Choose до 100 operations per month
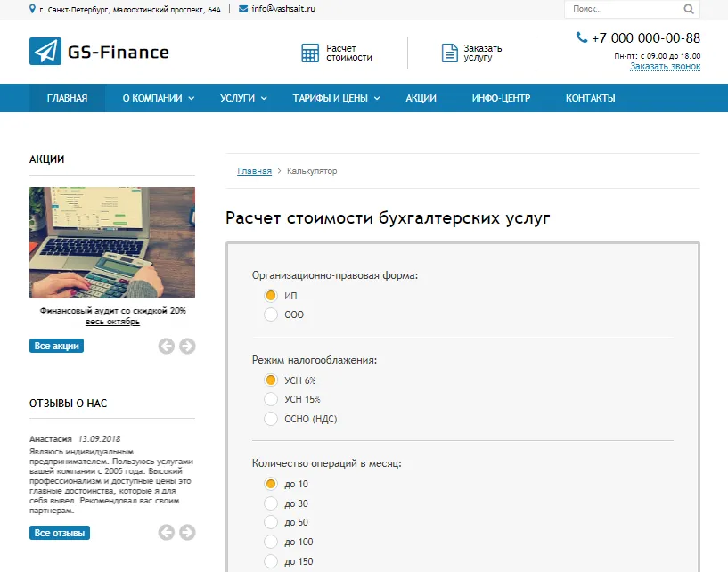This screenshot has width=728, height=572. pos(270,542)
